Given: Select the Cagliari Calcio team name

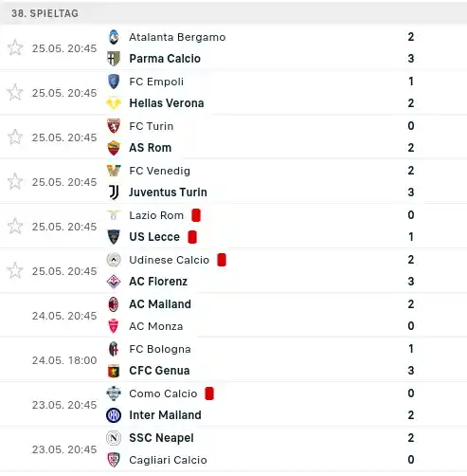Looking at the screenshot, I should point(168,460).
